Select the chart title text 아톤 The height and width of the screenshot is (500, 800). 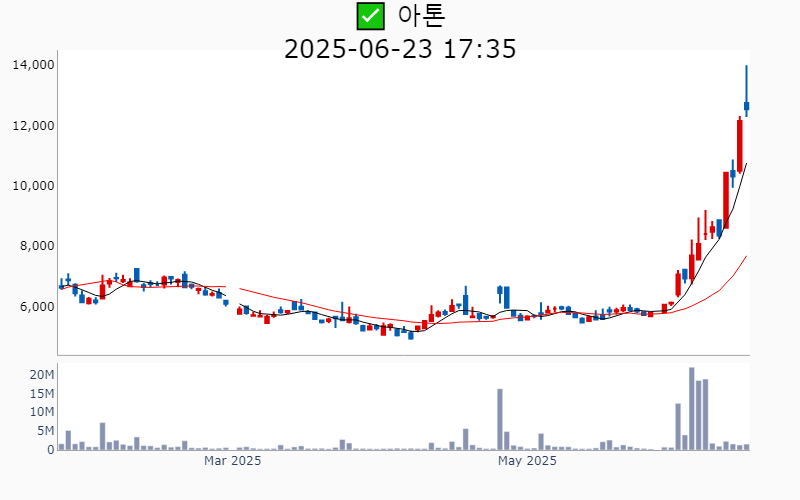(421, 15)
